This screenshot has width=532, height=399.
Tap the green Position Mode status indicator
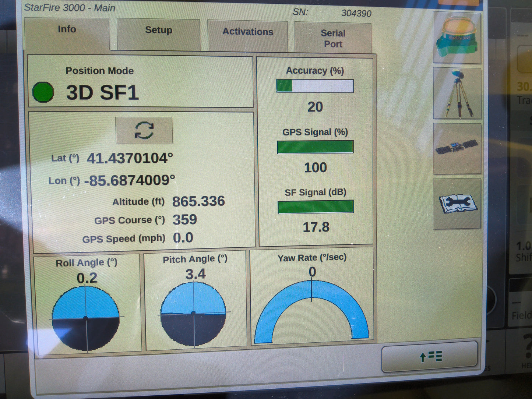[x=43, y=92]
